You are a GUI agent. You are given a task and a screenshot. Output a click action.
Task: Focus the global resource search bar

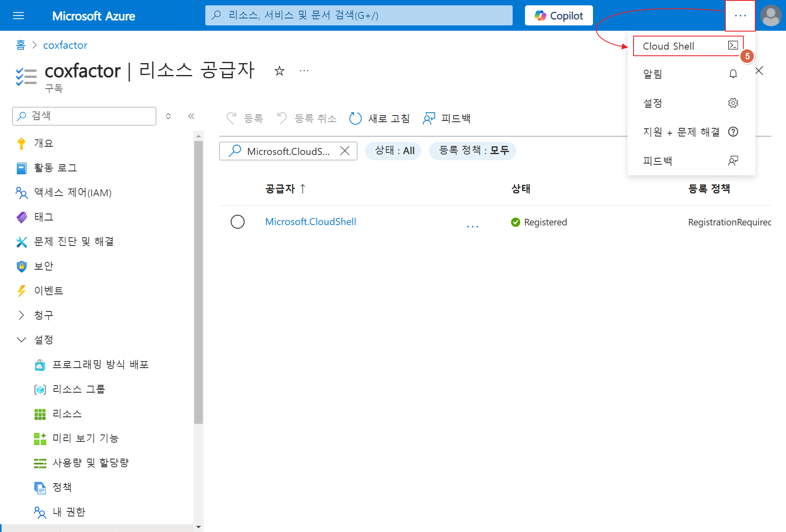click(359, 16)
